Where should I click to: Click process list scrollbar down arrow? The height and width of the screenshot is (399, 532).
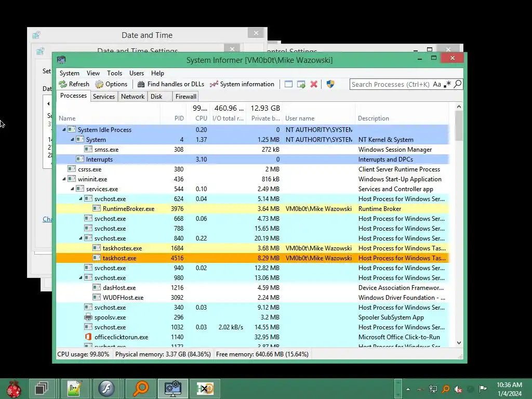pyautogui.click(x=459, y=343)
